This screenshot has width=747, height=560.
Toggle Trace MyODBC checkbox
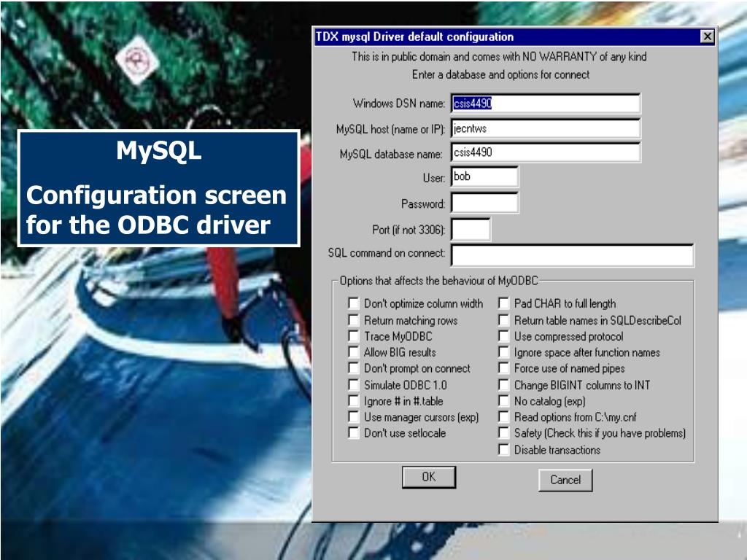(354, 336)
